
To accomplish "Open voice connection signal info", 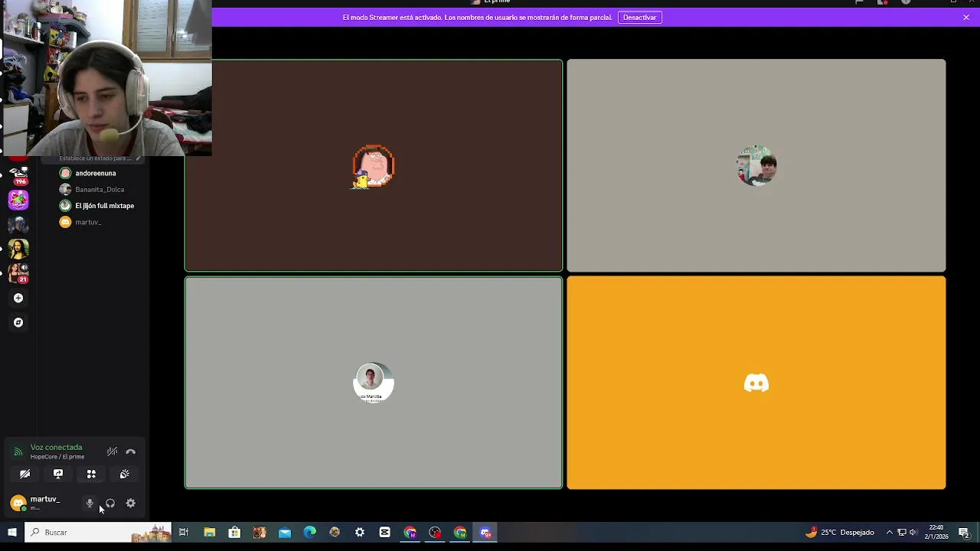I will [18, 452].
